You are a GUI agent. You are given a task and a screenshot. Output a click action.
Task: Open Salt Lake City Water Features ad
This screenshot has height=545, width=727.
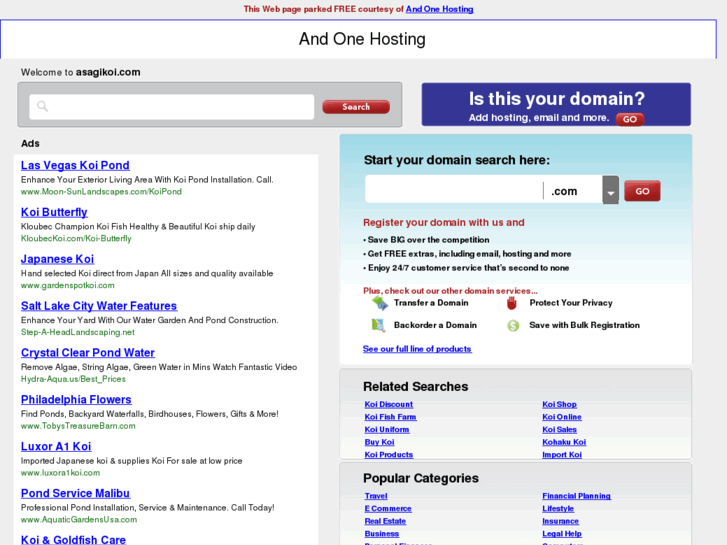pyautogui.click(x=99, y=306)
